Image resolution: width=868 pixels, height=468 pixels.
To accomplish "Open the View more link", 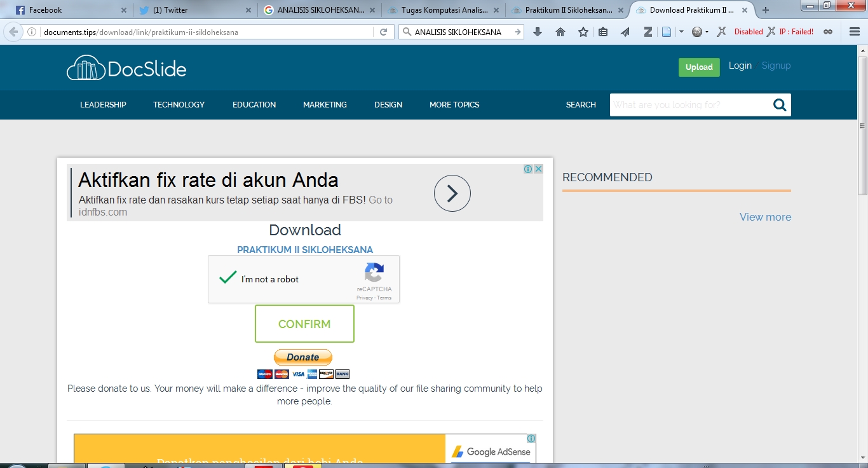I will pos(765,217).
